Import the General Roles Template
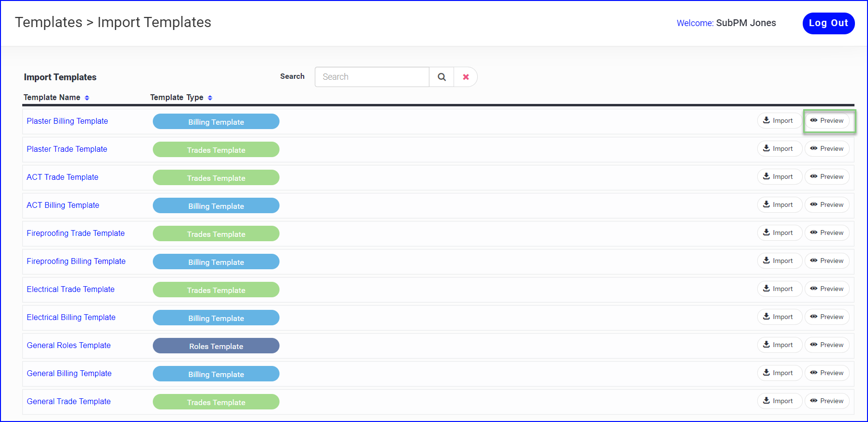The height and width of the screenshot is (422, 868). tap(779, 345)
